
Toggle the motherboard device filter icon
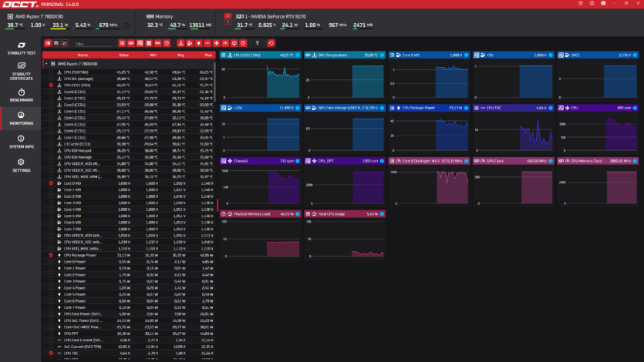coord(140,43)
